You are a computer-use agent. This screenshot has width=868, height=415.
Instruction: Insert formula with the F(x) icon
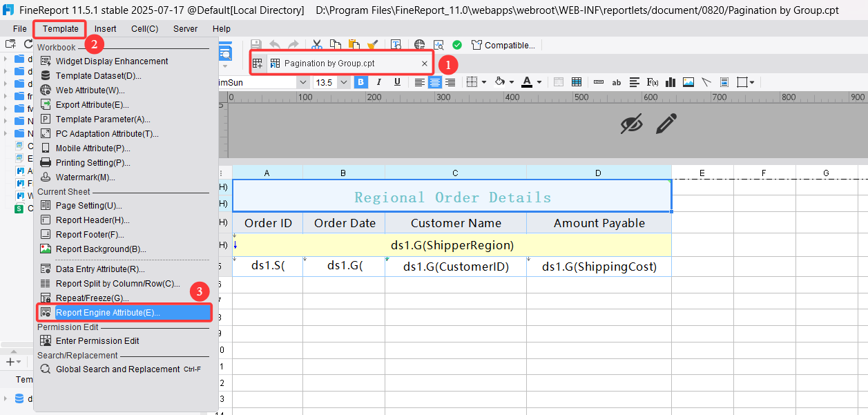click(653, 82)
